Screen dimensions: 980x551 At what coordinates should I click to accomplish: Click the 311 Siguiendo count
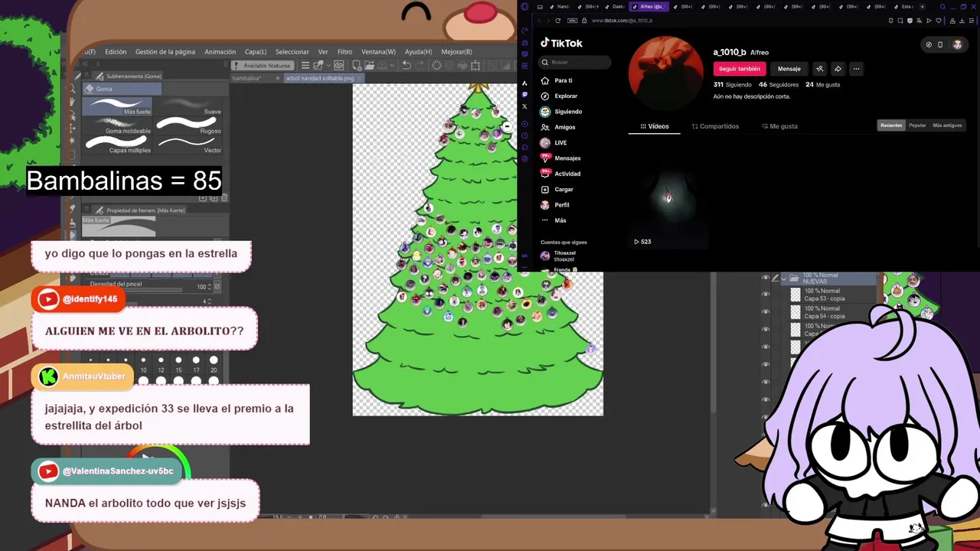tap(733, 85)
